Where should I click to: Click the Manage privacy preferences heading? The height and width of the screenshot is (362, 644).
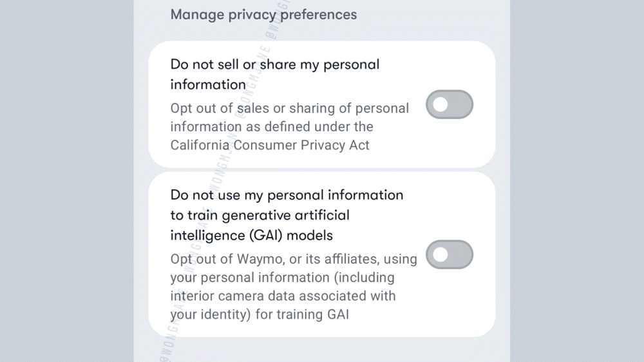[x=263, y=14]
